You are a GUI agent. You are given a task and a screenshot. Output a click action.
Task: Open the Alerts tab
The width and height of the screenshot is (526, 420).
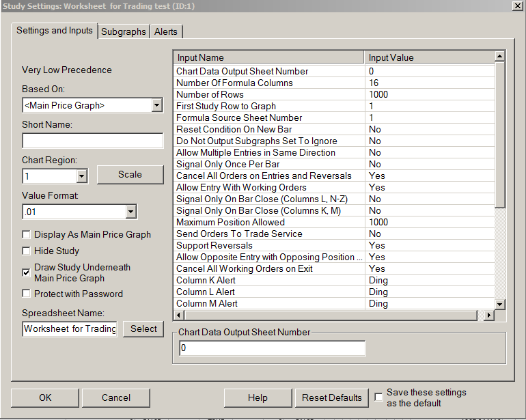(x=166, y=31)
